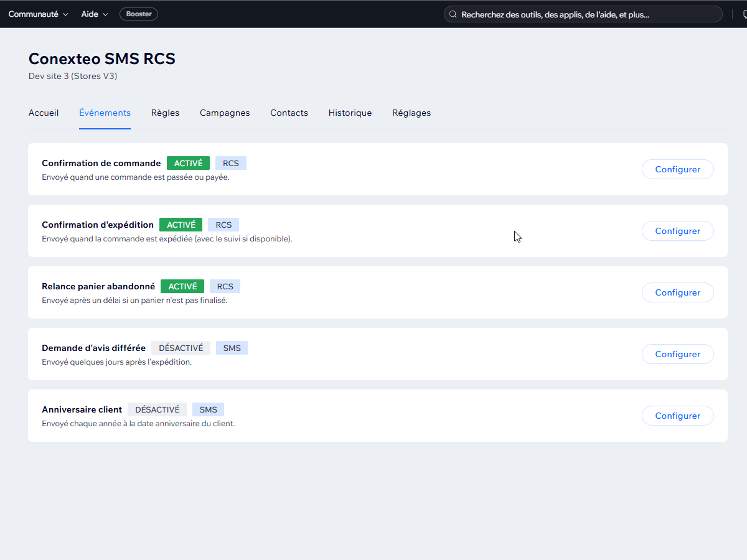Click the Anniversaire client title

click(x=82, y=409)
